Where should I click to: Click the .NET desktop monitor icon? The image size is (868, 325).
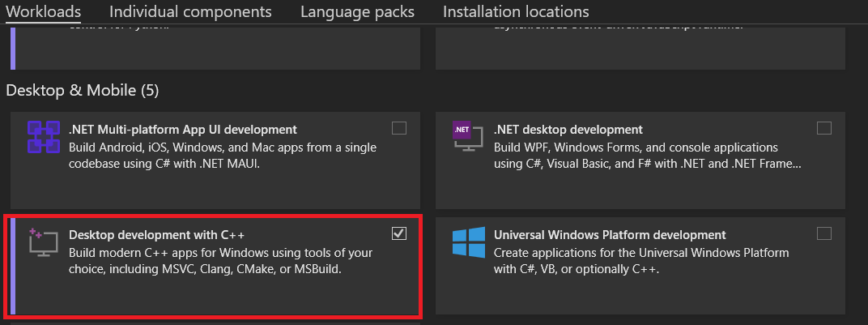[x=468, y=137]
